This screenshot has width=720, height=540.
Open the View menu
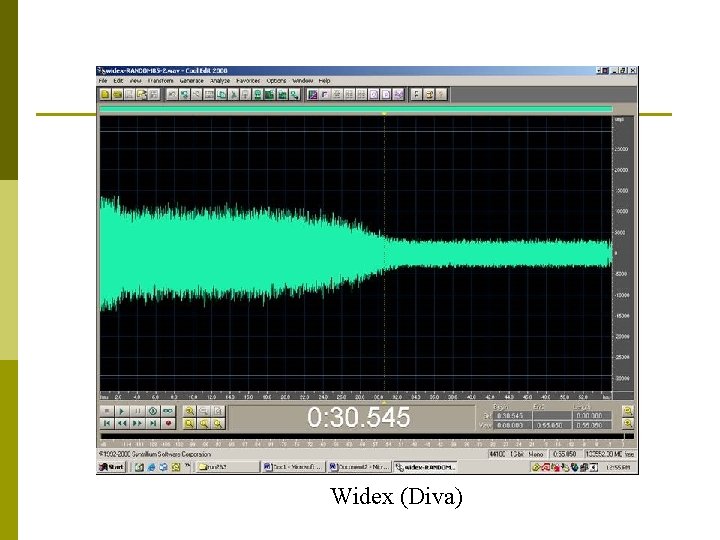pyautogui.click(x=135, y=80)
